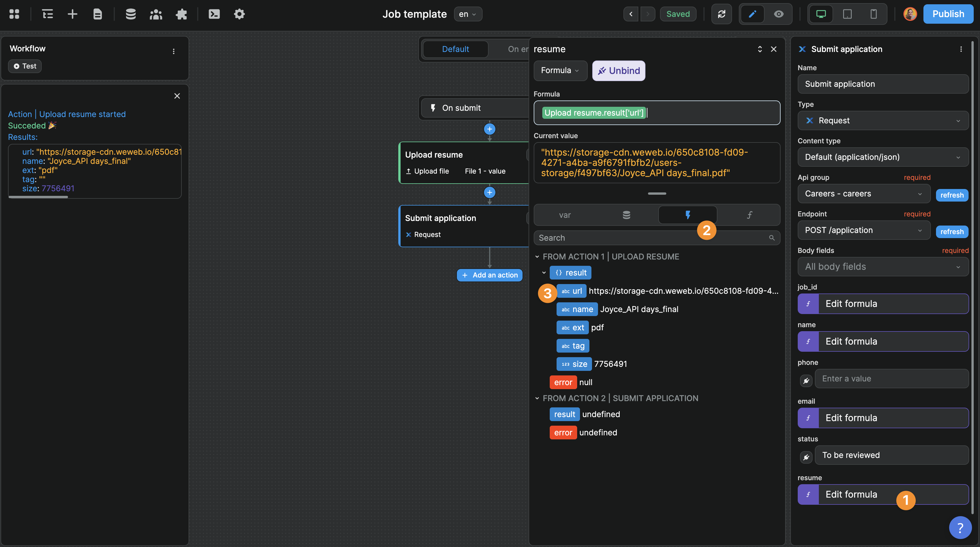The image size is (980, 547).
Task: Open the Pages panel icon
Action: click(97, 14)
